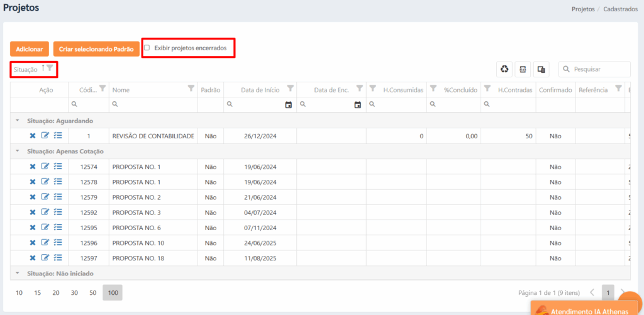Click the XLSX export icon button
Image resolution: width=644 pixels, height=315 pixels.
click(x=523, y=69)
